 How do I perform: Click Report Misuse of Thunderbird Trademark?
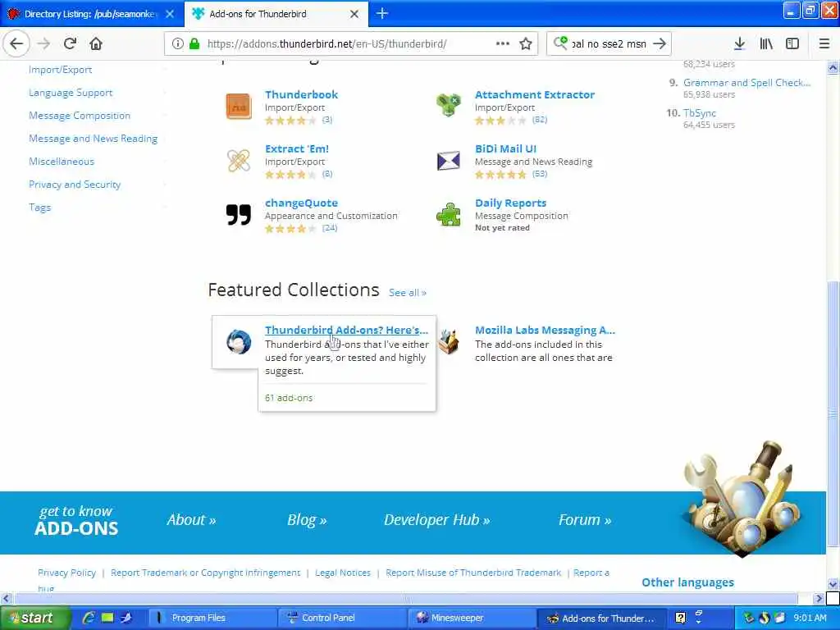[x=473, y=573]
